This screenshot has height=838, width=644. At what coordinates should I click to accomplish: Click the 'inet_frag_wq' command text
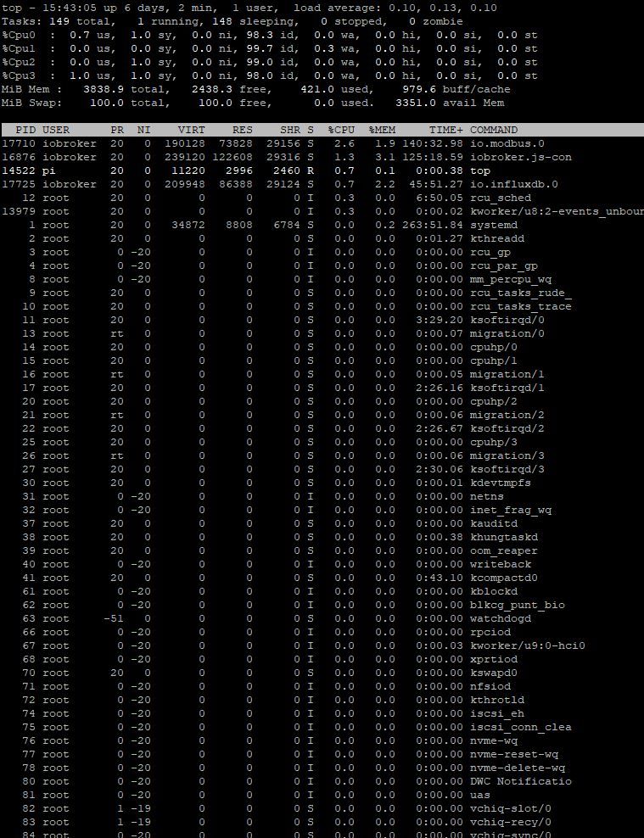tap(511, 510)
